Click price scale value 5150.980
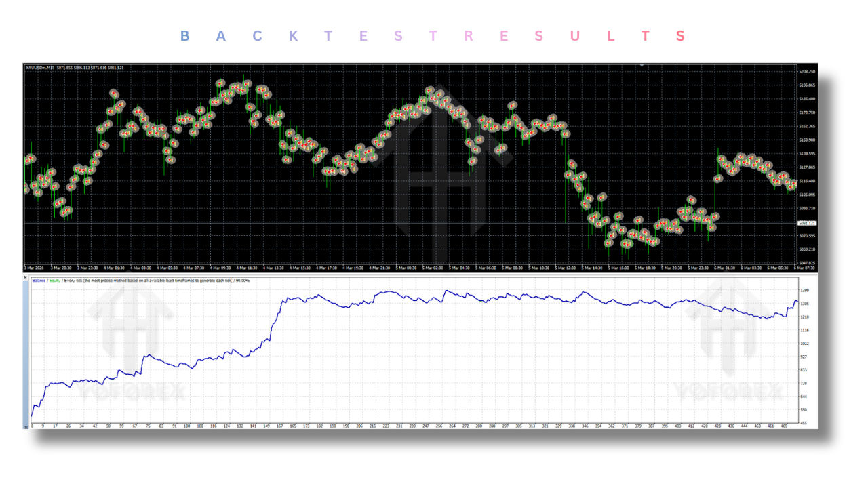The height and width of the screenshot is (488, 868). [807, 140]
